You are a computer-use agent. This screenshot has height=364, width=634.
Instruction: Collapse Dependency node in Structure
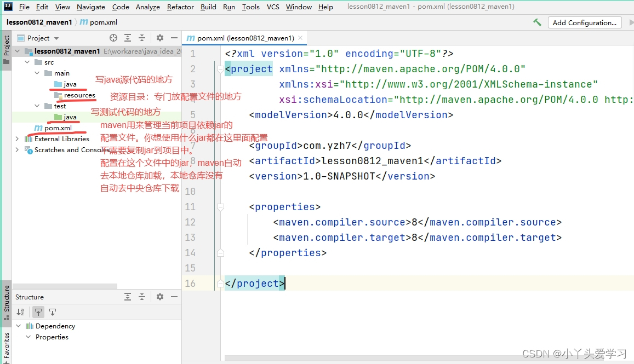tap(18, 326)
